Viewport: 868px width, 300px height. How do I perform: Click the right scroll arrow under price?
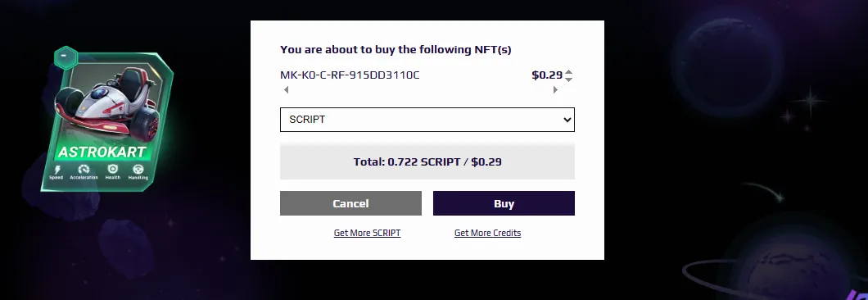[555, 90]
